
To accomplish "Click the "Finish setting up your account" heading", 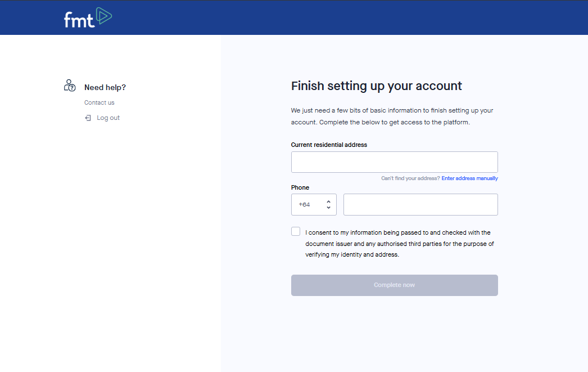I will (376, 86).
